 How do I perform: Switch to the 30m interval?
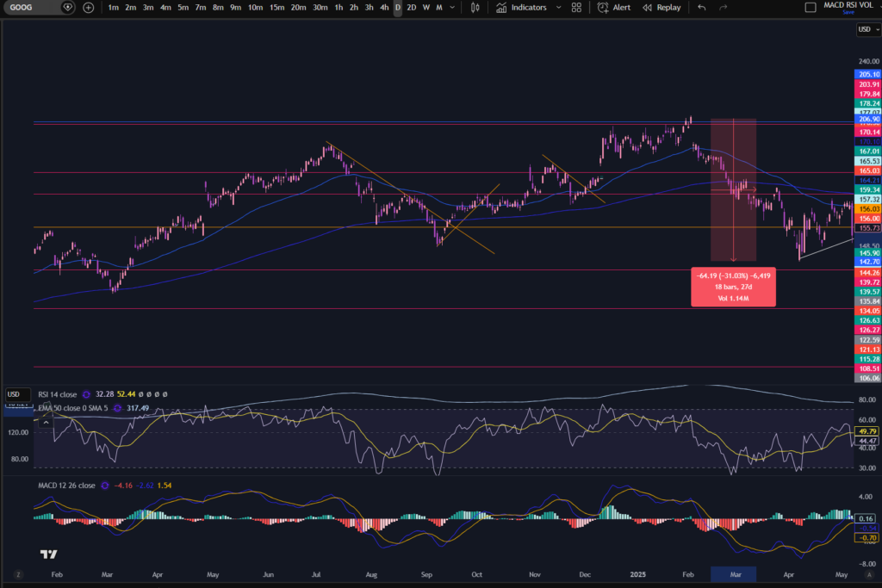click(x=320, y=7)
